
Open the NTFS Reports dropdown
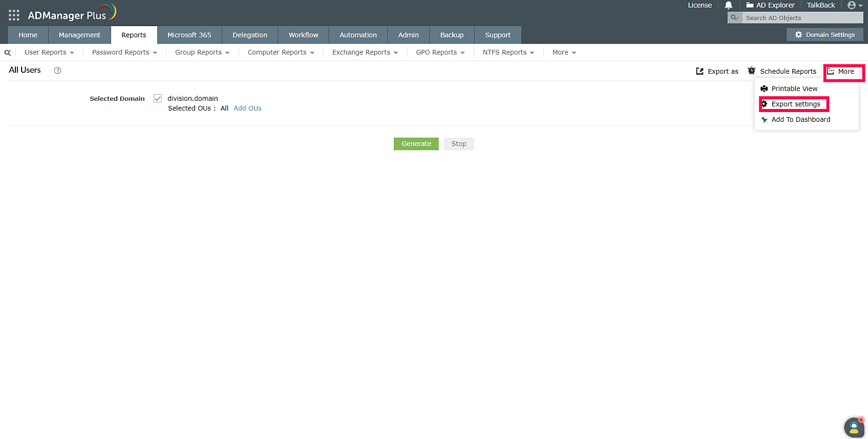pos(508,53)
